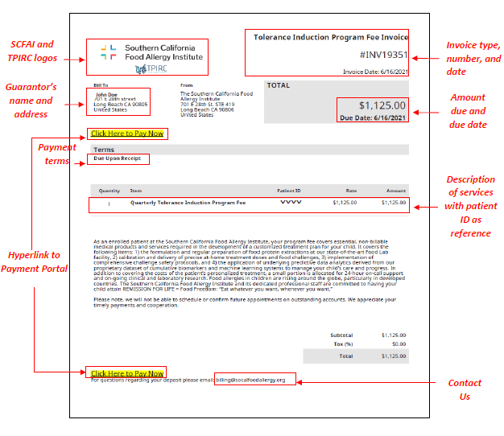Click the 'Tolerance Induction Program Fee Invoice' title

(x=330, y=37)
